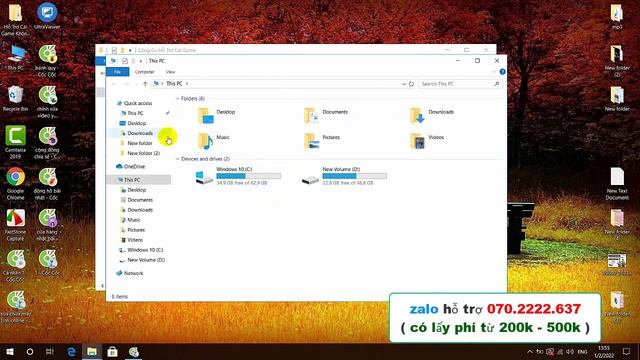
Task: Select Documents in the navigation tree
Action: [x=140, y=200]
